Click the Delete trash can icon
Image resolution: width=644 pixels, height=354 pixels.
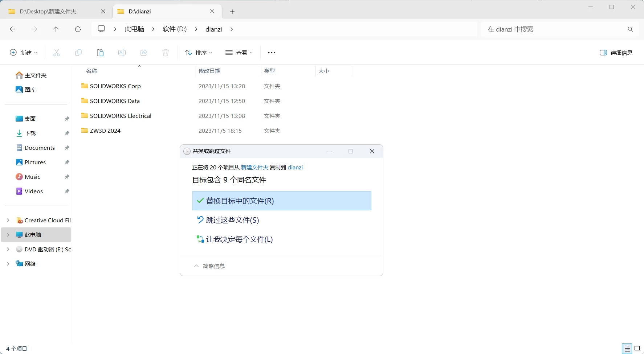[166, 53]
